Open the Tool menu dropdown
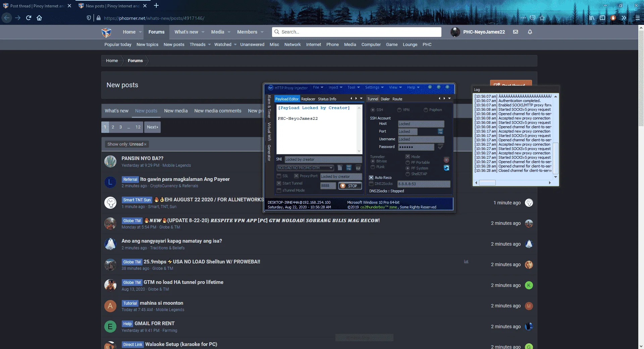This screenshot has width=644, height=349. click(354, 87)
